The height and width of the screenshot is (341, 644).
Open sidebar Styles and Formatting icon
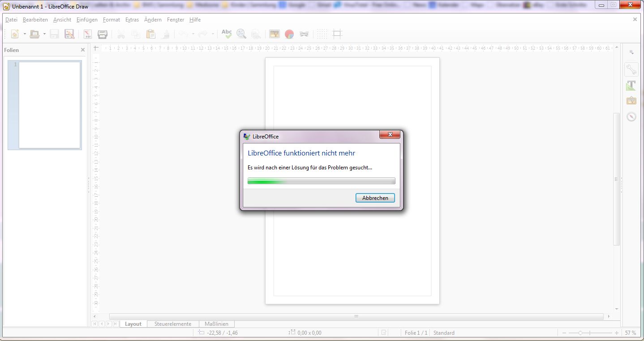[631, 85]
